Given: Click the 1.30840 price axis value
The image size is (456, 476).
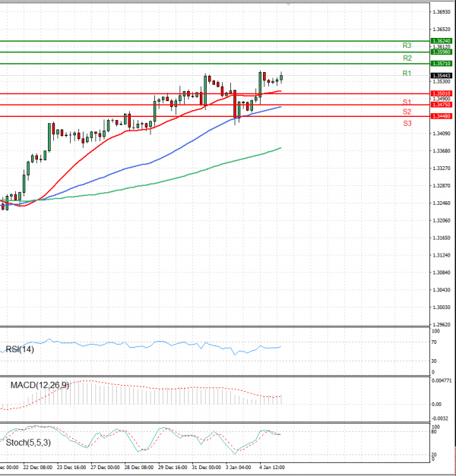Looking at the screenshot, I should point(442,273).
